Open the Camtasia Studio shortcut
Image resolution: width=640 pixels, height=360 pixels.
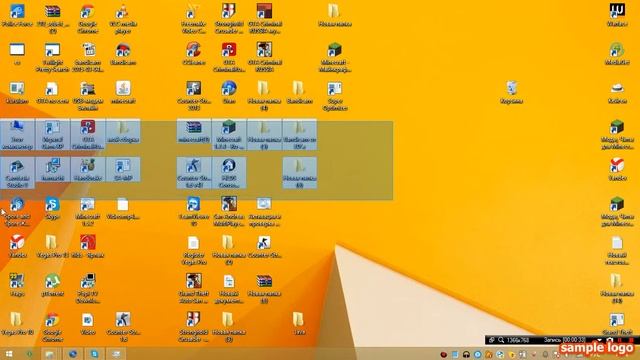[17, 173]
